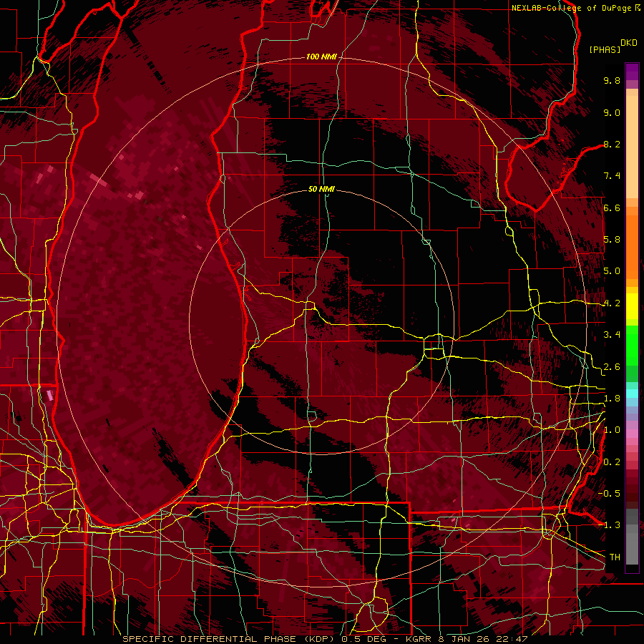Click the 50 NMI range ring label

point(321,189)
